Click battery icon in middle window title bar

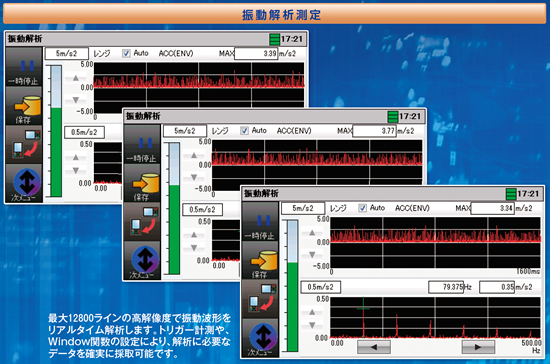(x=393, y=116)
